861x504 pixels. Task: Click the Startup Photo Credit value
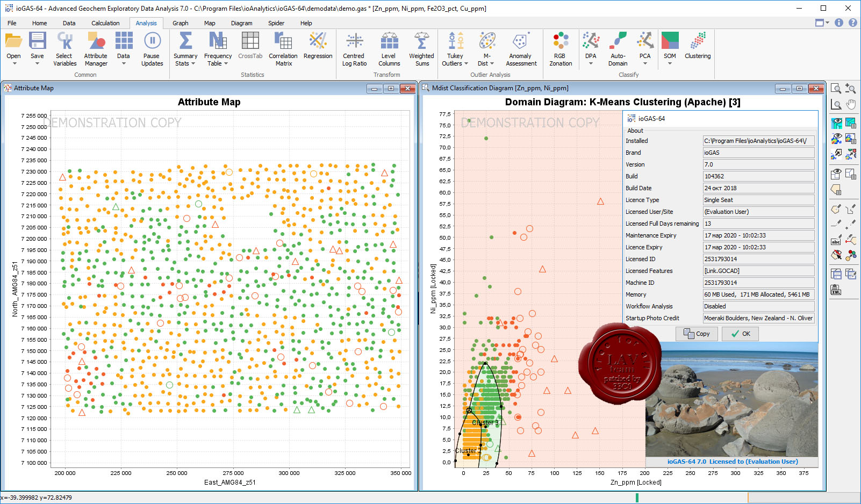(758, 318)
